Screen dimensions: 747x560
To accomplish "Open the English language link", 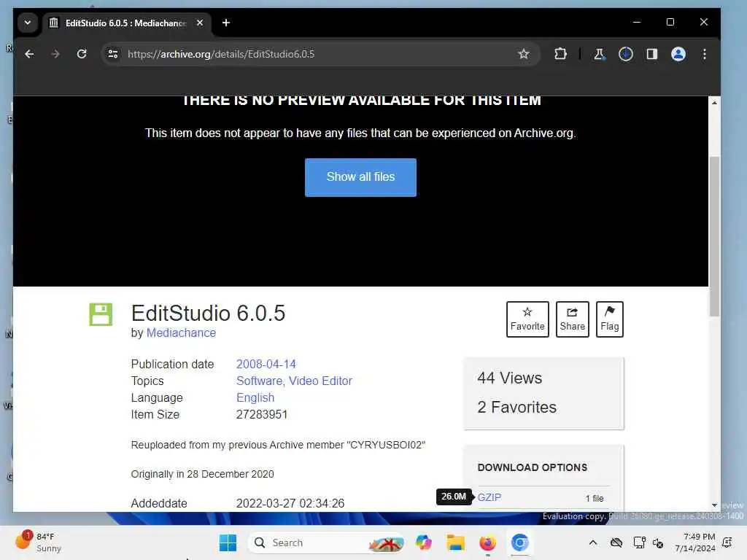I will click(255, 397).
